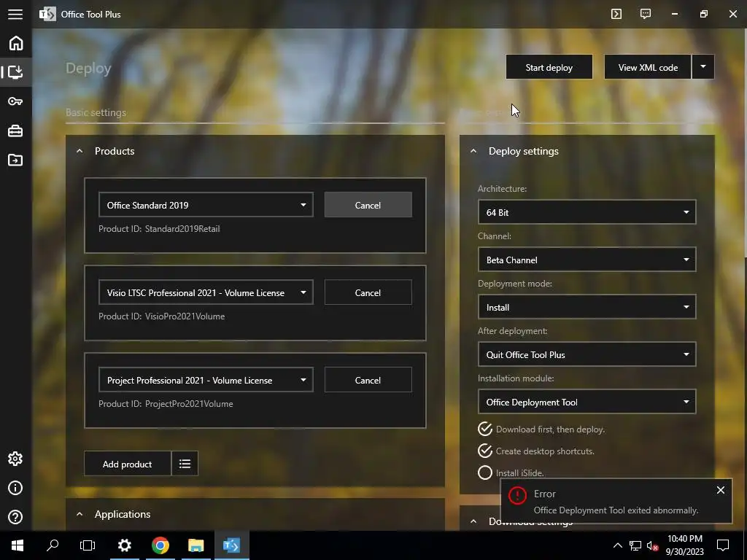Open the About info icon
This screenshot has width=747, height=560.
click(15, 488)
